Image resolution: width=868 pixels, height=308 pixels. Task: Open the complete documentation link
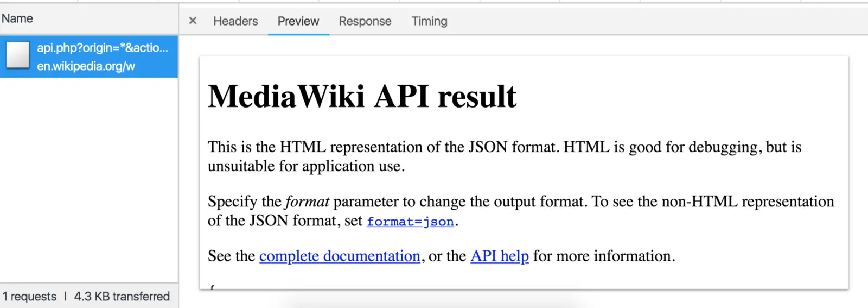coord(340,256)
